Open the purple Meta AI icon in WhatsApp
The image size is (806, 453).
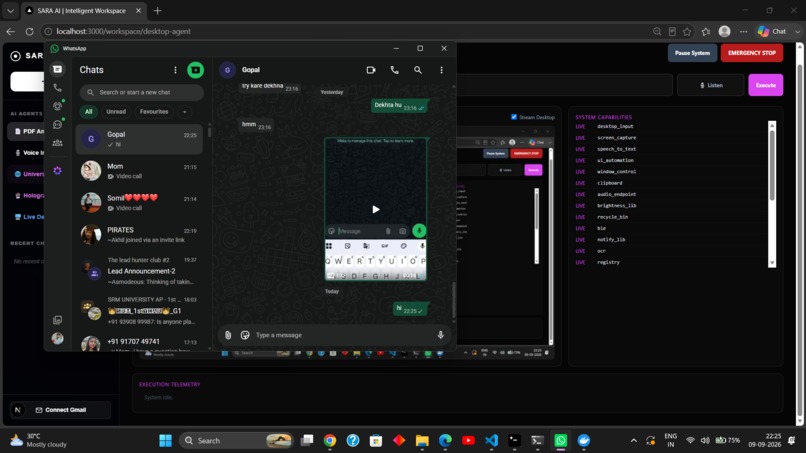click(58, 170)
